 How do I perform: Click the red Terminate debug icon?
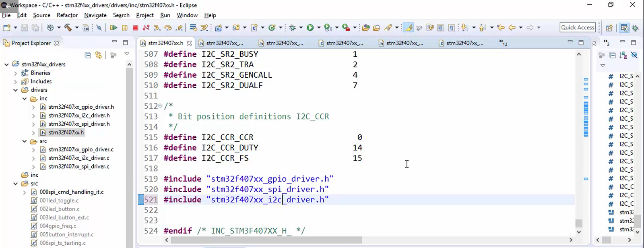pos(136,28)
